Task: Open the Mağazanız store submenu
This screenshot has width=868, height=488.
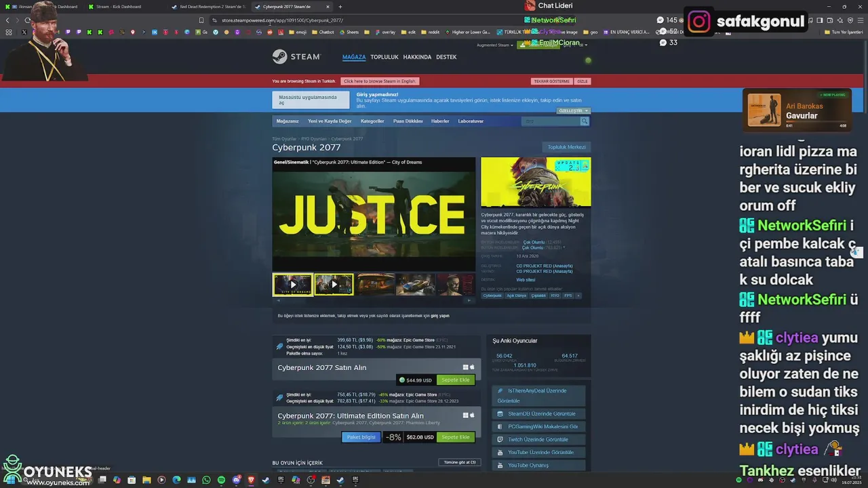Action: click(x=288, y=121)
